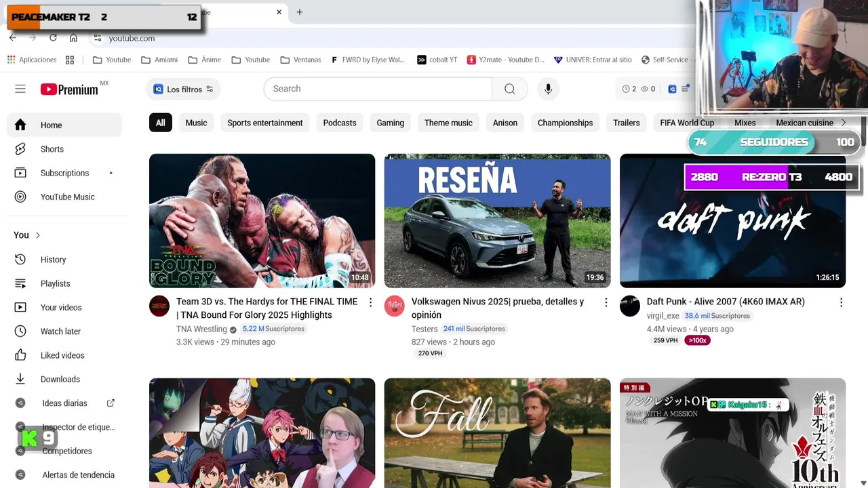Click the Search text field
This screenshot has width=868, height=488.
[x=378, y=89]
